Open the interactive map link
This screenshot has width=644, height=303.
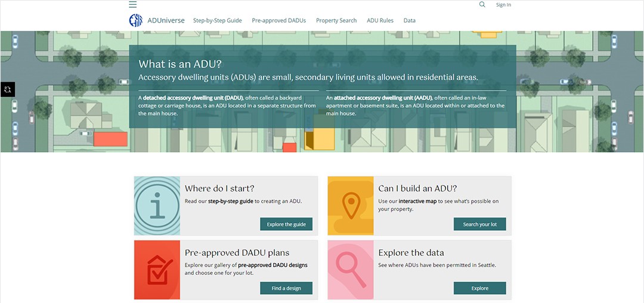pos(417,201)
